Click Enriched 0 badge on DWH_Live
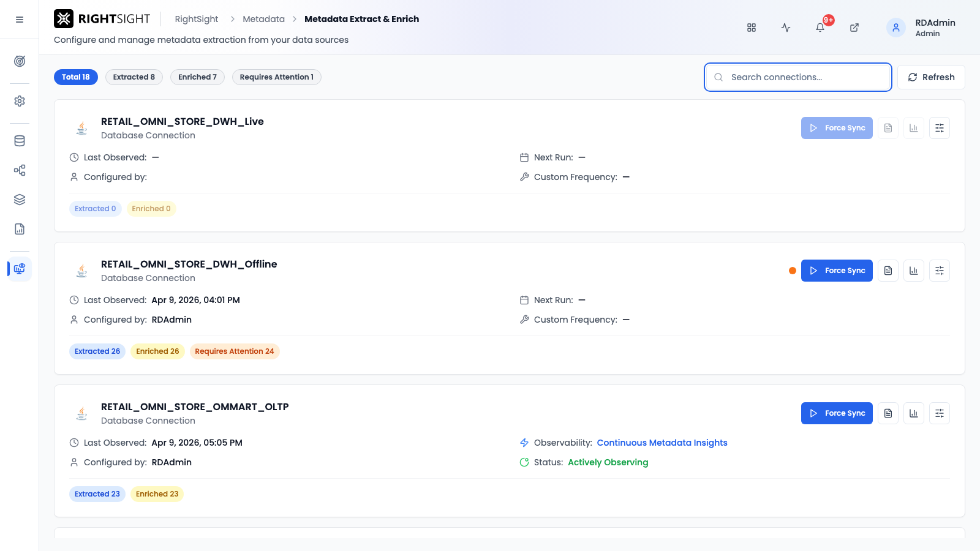The image size is (980, 551). (151, 209)
